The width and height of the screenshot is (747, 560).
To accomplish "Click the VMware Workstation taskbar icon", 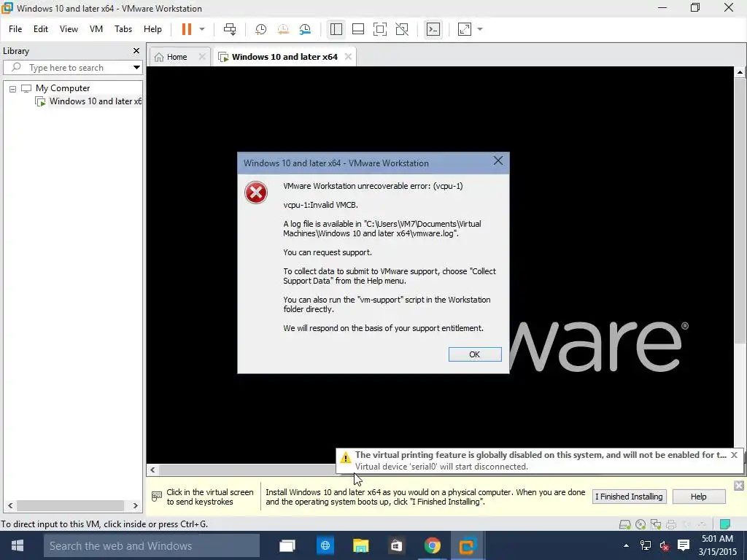I will [x=468, y=545].
